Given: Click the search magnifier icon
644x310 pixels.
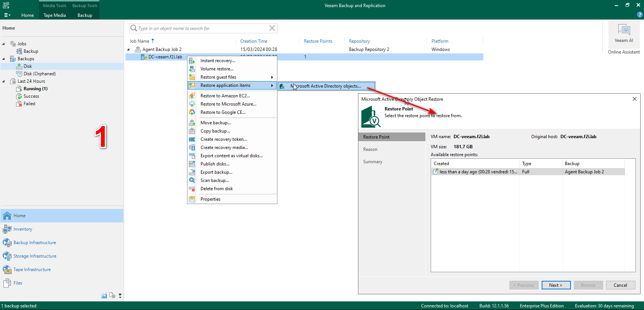Looking at the screenshot, I should [133, 28].
